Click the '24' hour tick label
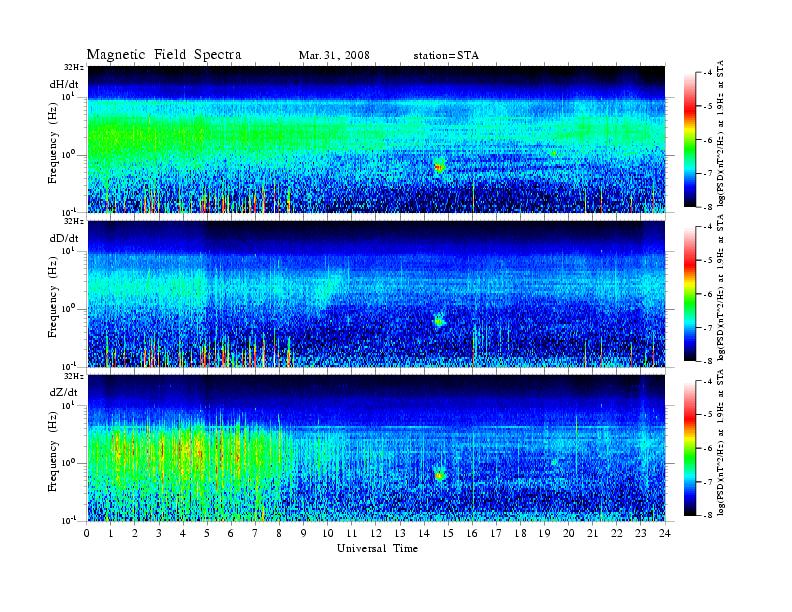Viewport: 792px width, 612px height. click(665, 534)
